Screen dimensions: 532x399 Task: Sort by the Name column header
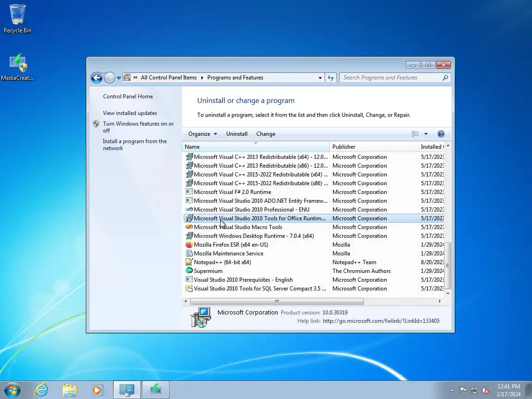click(x=256, y=146)
